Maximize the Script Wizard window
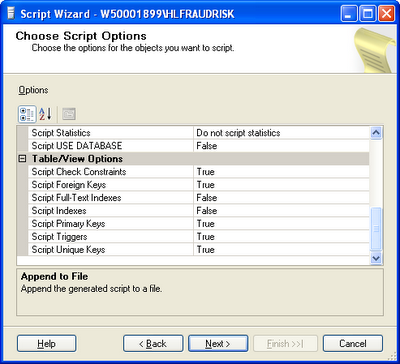 click(x=368, y=14)
